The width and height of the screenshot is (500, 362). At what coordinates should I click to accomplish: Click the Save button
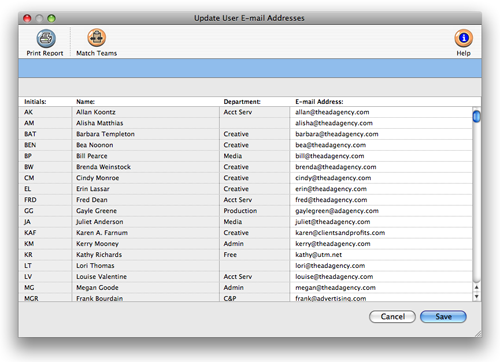[x=443, y=316]
